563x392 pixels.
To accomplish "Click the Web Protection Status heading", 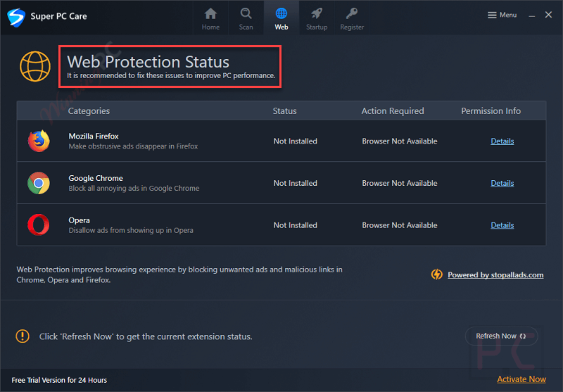I will (148, 62).
